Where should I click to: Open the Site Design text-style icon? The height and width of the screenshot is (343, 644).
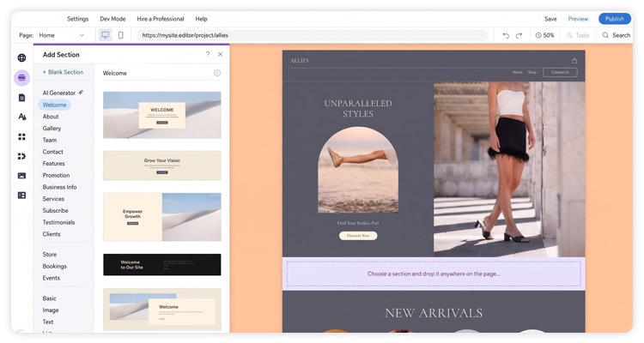[x=21, y=117]
